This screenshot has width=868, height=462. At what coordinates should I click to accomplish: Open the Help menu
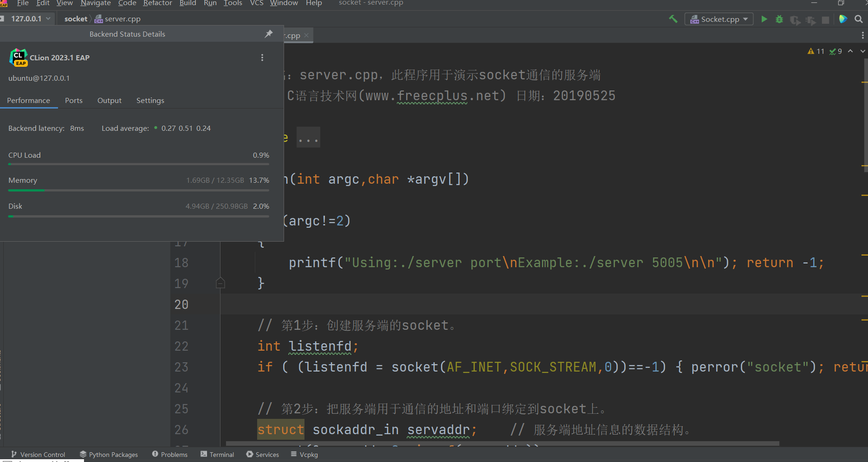314,3
